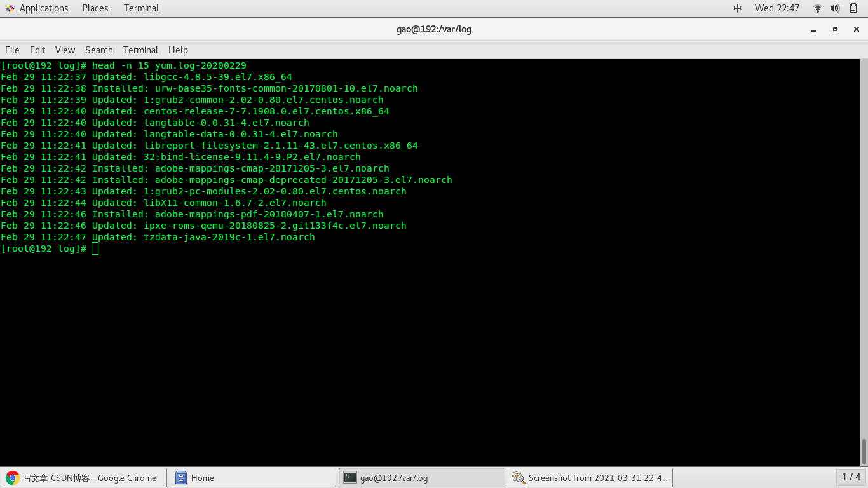Viewport: 868px width, 488px height.
Task: Select the terminal icon on the gao@192 taskbar entry
Action: pyautogui.click(x=350, y=477)
